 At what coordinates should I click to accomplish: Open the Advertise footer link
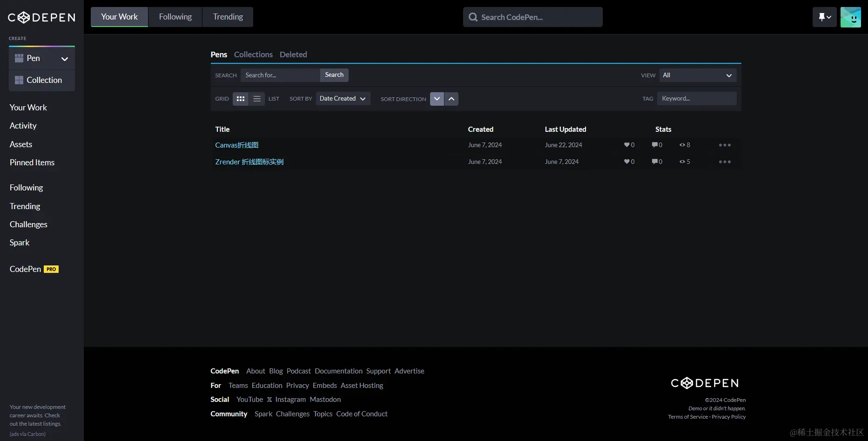pos(410,371)
